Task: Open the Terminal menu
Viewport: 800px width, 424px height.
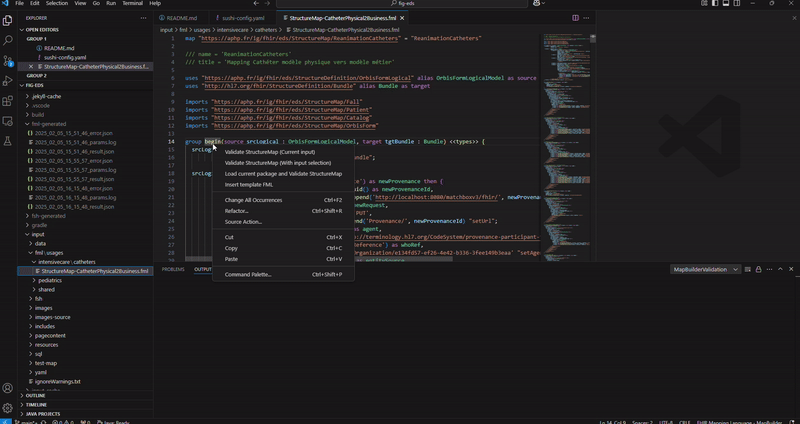Action: coord(133,3)
